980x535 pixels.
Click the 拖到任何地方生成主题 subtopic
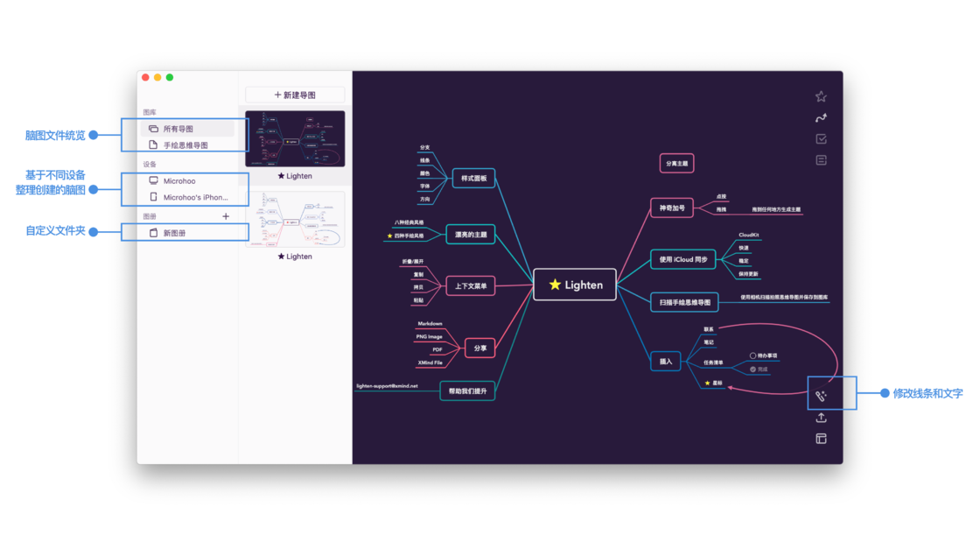775,209
